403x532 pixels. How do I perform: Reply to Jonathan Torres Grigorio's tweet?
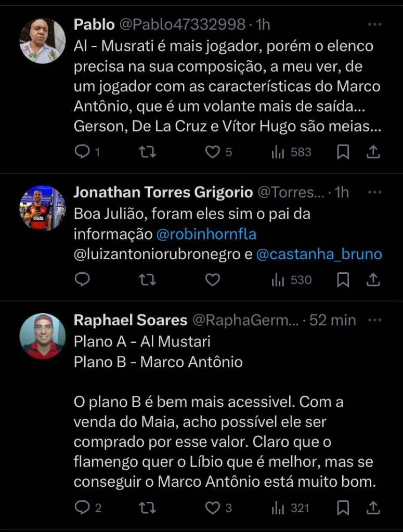tap(82, 280)
